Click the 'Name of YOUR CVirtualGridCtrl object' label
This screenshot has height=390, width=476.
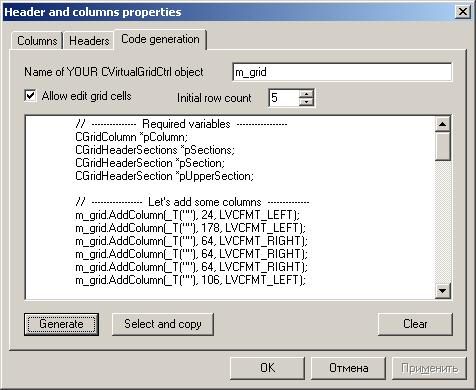114,72
